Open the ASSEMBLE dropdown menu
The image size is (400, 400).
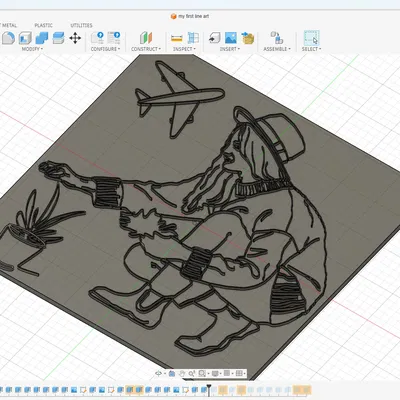coord(277,49)
